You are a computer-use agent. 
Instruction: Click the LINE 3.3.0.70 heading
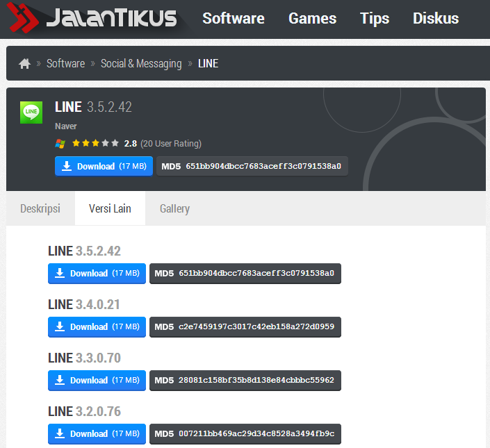click(x=84, y=358)
